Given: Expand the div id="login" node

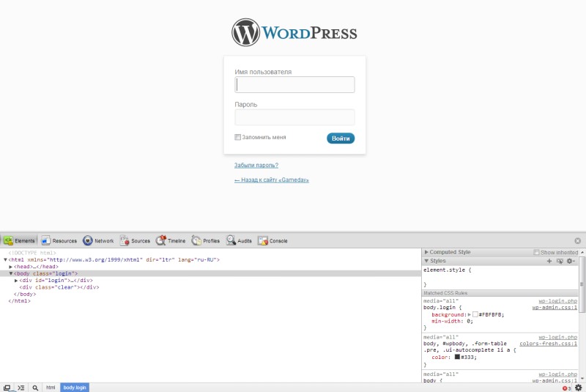Looking at the screenshot, I should pos(16,281).
